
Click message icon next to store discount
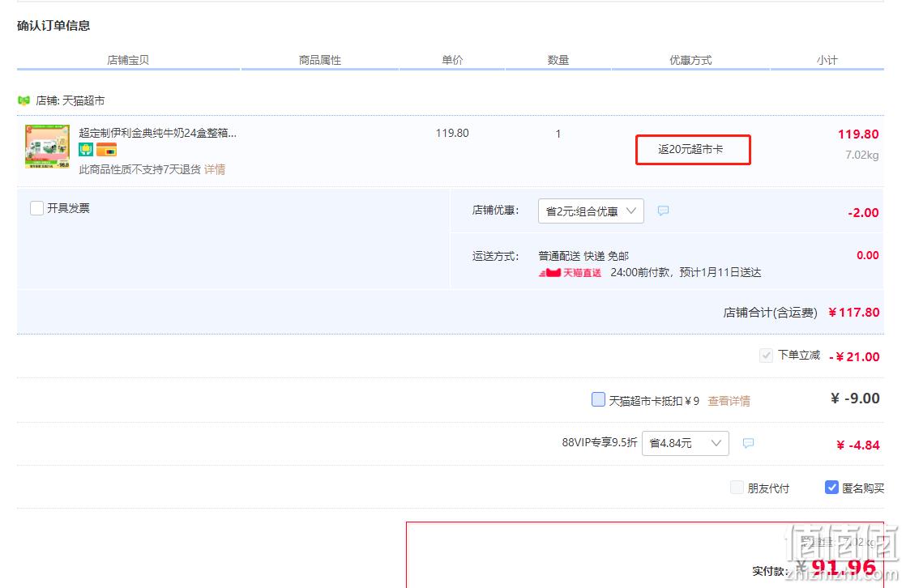point(664,211)
